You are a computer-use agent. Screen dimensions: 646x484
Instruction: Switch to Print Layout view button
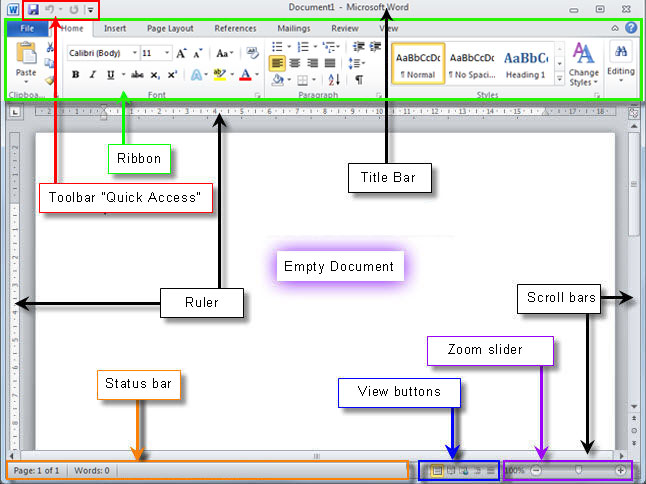point(437,470)
